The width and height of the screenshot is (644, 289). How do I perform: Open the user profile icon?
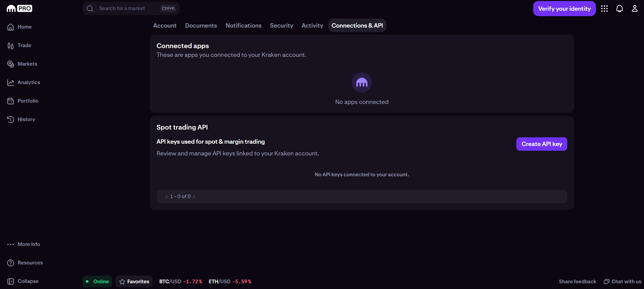tap(635, 8)
